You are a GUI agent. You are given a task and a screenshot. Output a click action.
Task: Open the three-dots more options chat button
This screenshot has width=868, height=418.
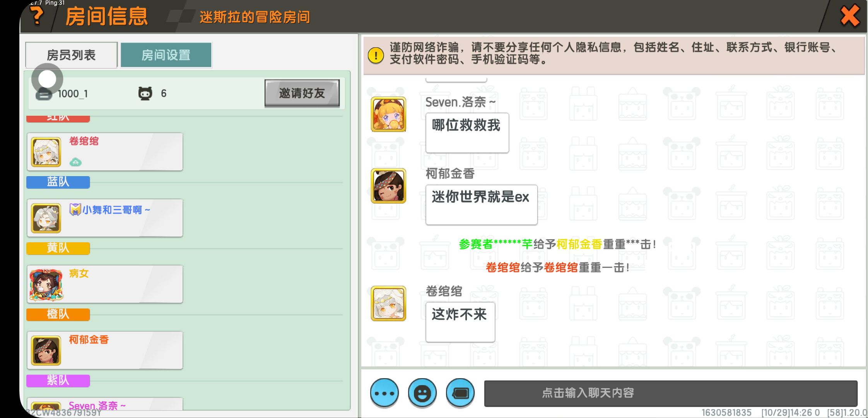[384, 393]
